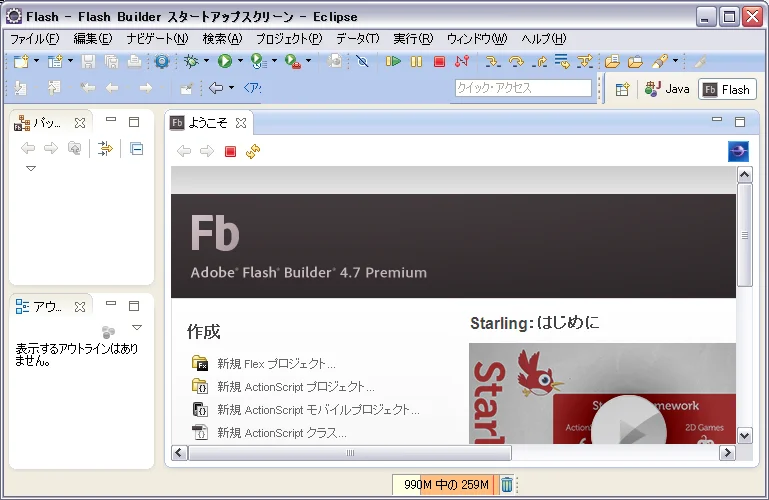Click 新規 ActionScript プロジェクト link
Screen dimensions: 769x500
[x=296, y=387]
